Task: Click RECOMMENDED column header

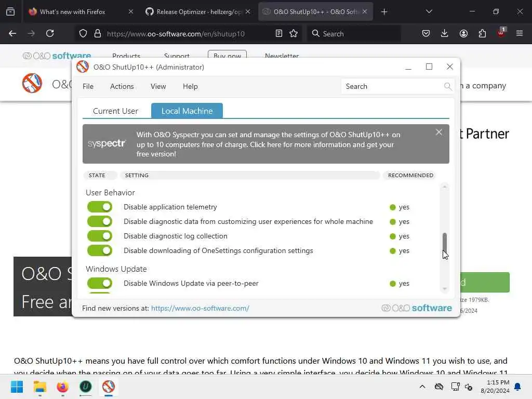Action: [x=410, y=176]
